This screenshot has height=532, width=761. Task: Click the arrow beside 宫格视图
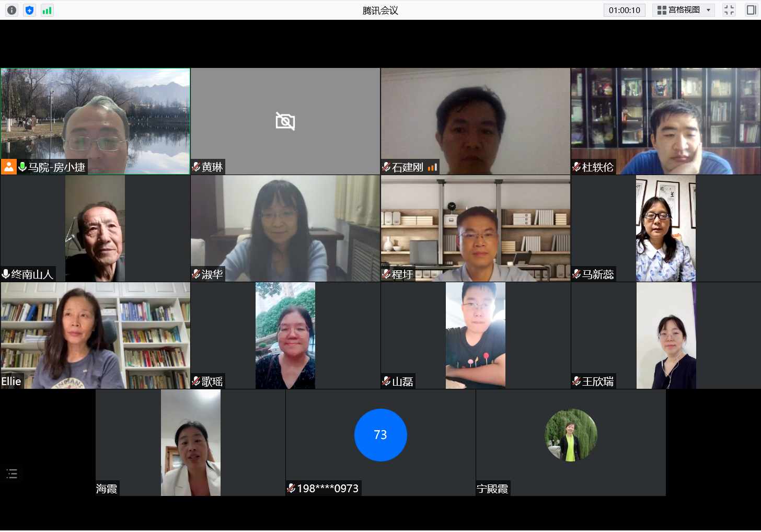pos(709,10)
